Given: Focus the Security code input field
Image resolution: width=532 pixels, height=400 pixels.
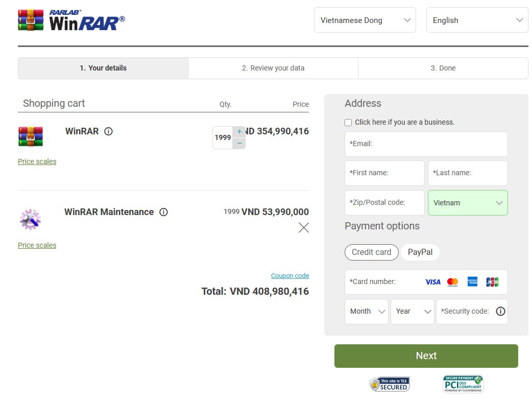Looking at the screenshot, I should (472, 312).
